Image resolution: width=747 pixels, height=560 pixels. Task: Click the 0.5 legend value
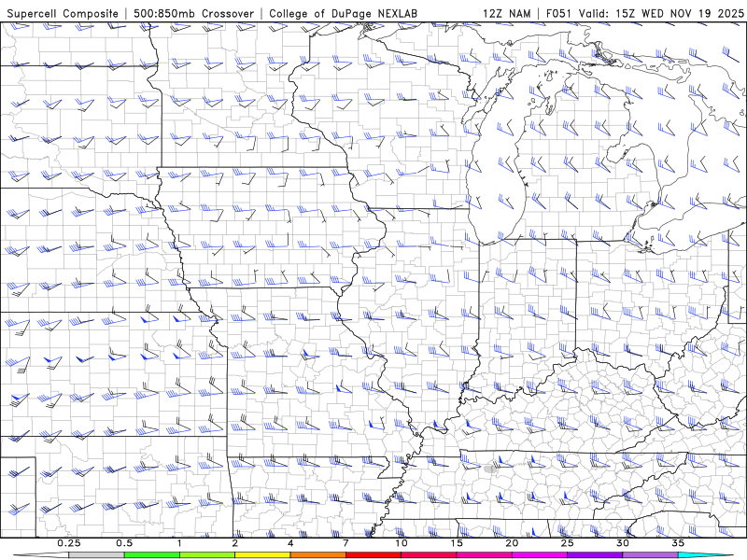[x=124, y=543]
